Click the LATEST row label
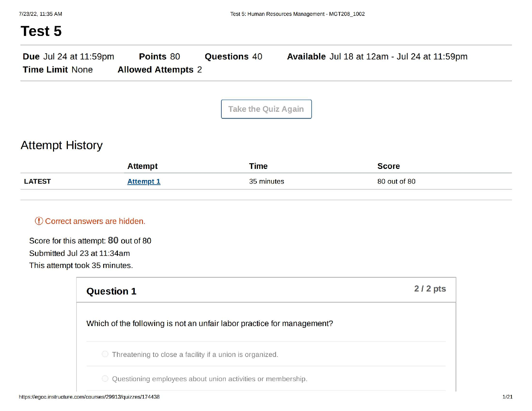 37,181
